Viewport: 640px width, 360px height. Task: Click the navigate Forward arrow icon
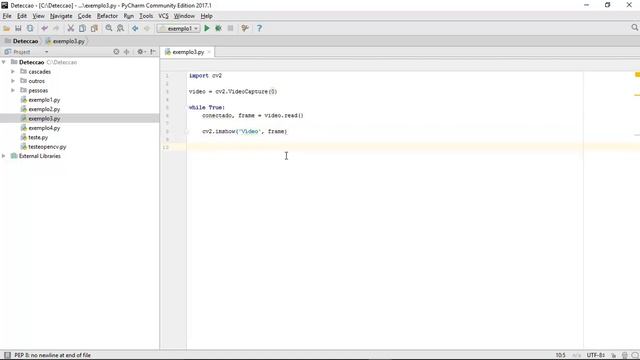pyautogui.click(x=147, y=28)
